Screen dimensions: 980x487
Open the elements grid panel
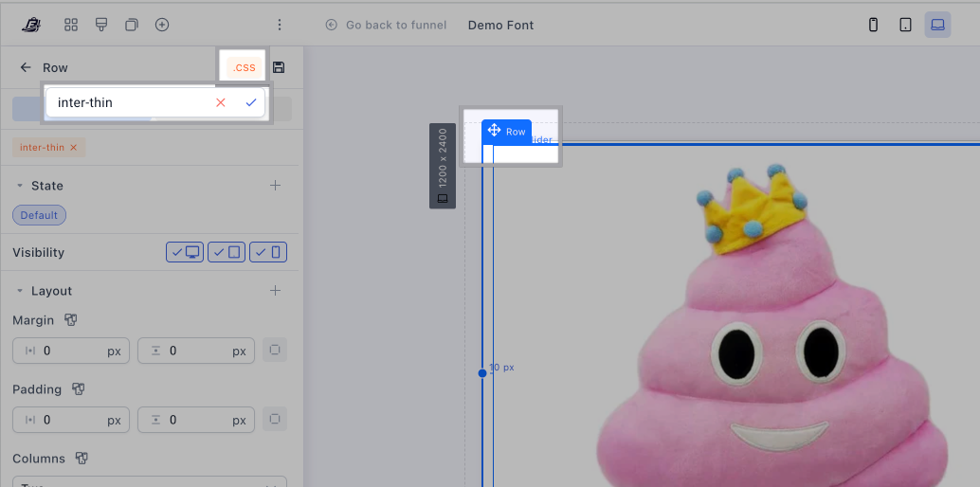71,25
